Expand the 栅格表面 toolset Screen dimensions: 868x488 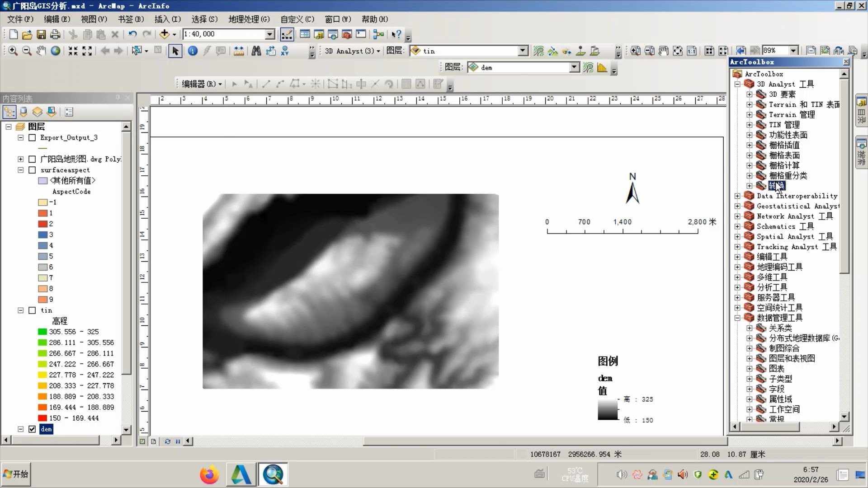coord(750,155)
